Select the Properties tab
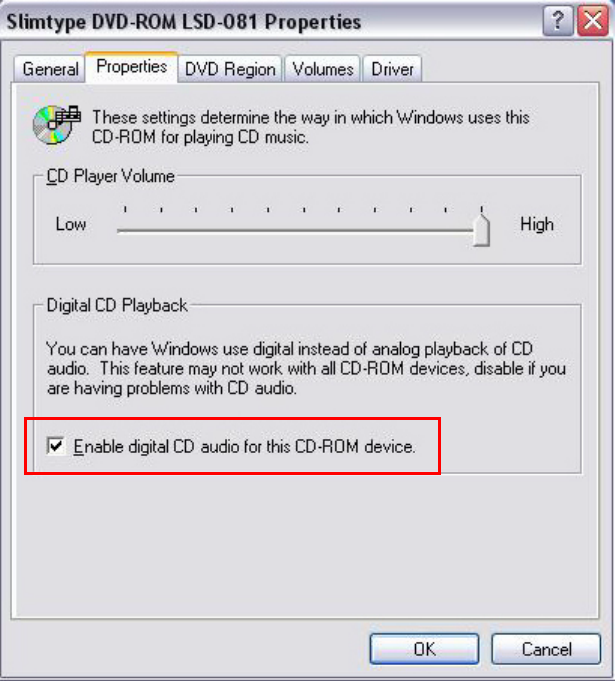This screenshot has width=615, height=681. click(x=132, y=67)
